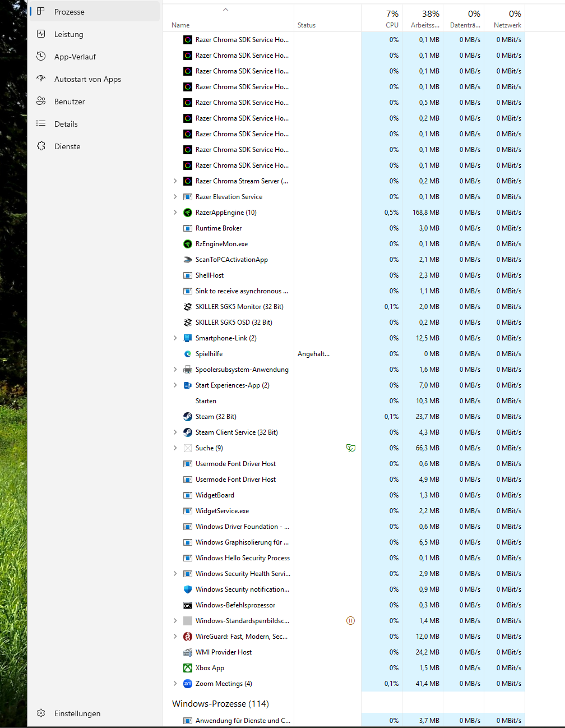Viewport: 565px width, 728px height.
Task: Sort by the Netzwerk column
Action: tap(504, 18)
